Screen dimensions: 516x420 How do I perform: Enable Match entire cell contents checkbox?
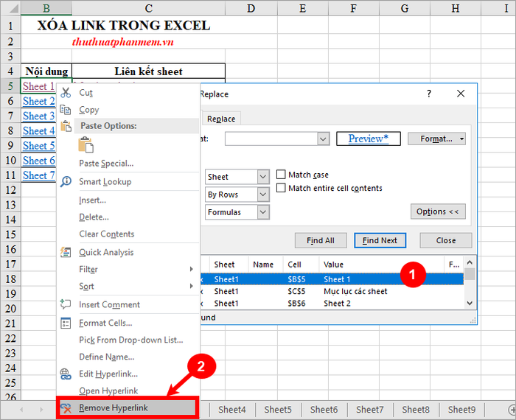[x=281, y=188]
